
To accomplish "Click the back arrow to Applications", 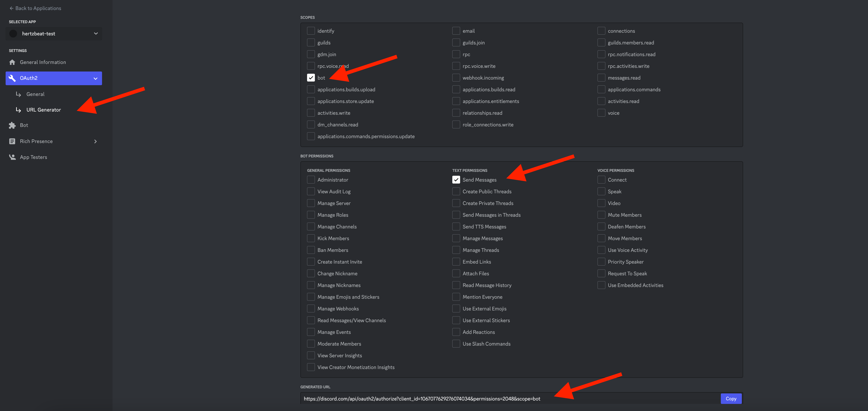I will (11, 9).
